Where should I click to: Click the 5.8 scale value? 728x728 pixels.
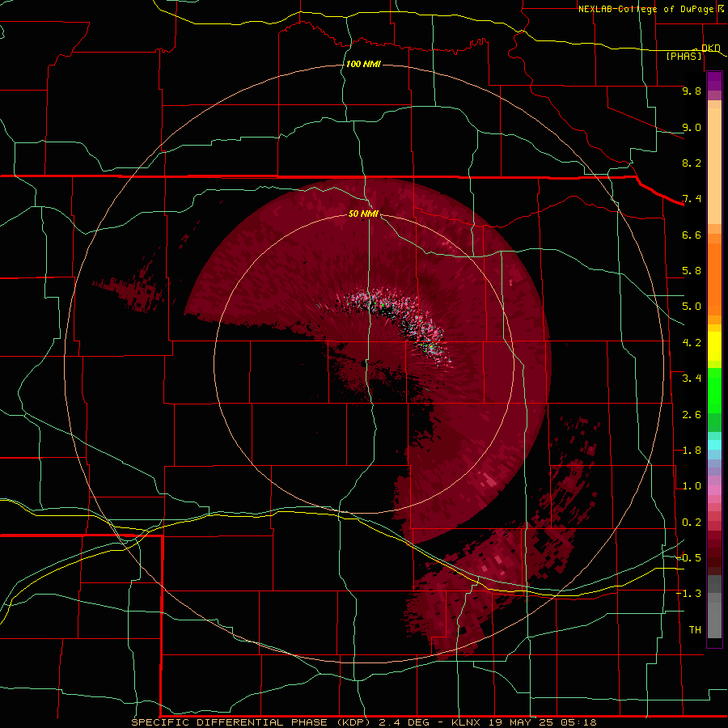(x=692, y=271)
